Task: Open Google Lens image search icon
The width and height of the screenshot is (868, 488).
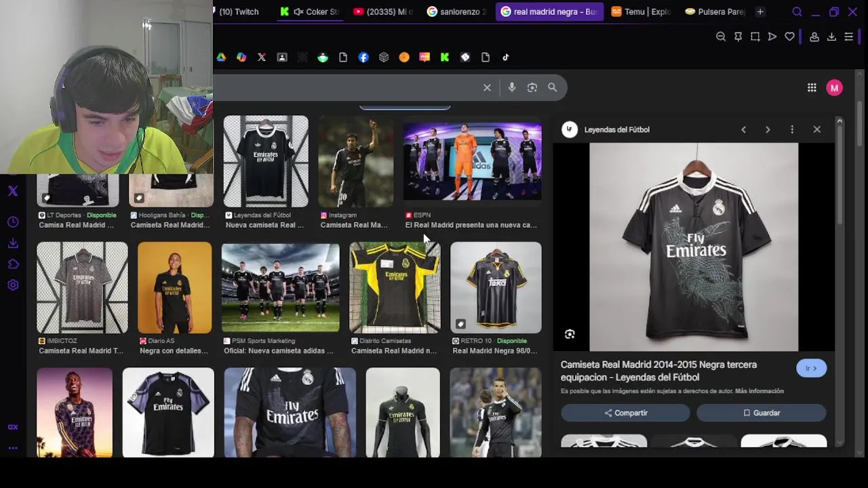Action: [x=532, y=87]
